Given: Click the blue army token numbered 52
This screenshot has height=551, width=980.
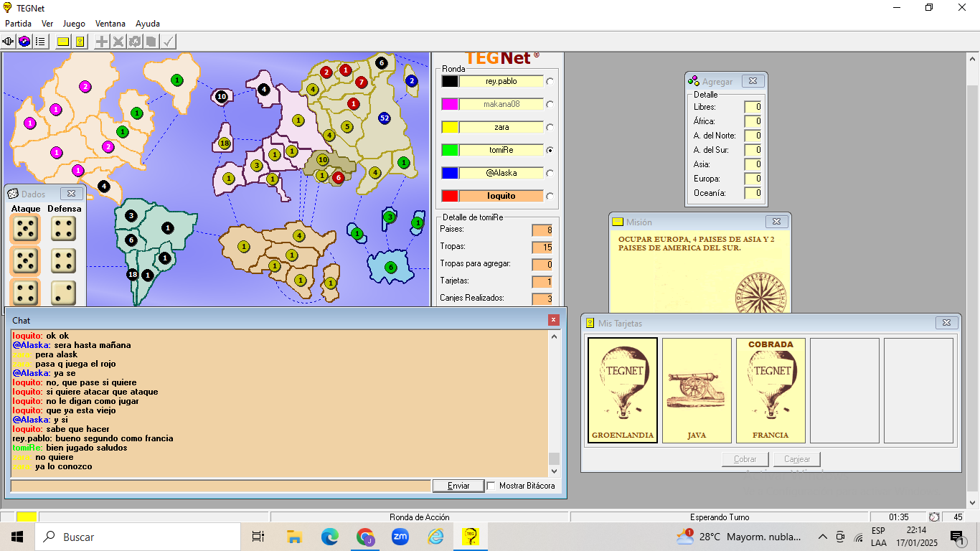Looking at the screenshot, I should click(x=385, y=118).
